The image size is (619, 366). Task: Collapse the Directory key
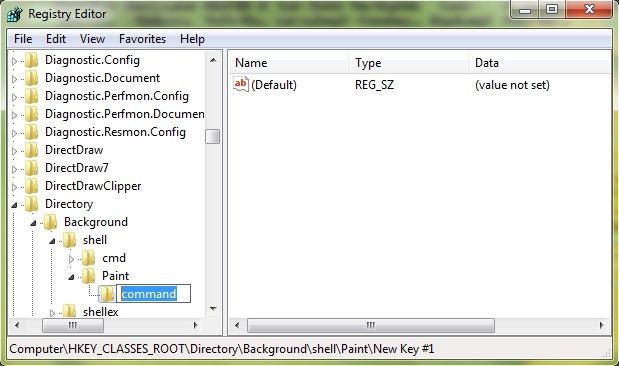(x=15, y=205)
